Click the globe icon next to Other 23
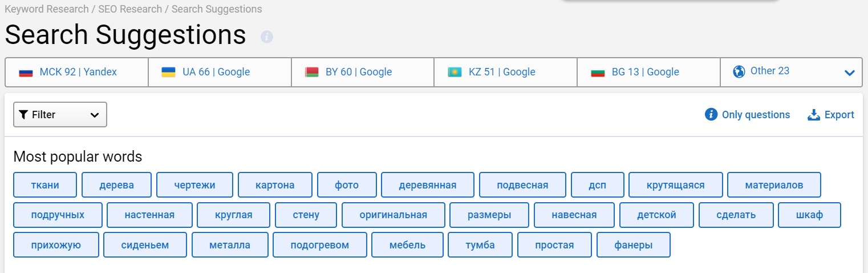This screenshot has width=868, height=273. click(739, 72)
